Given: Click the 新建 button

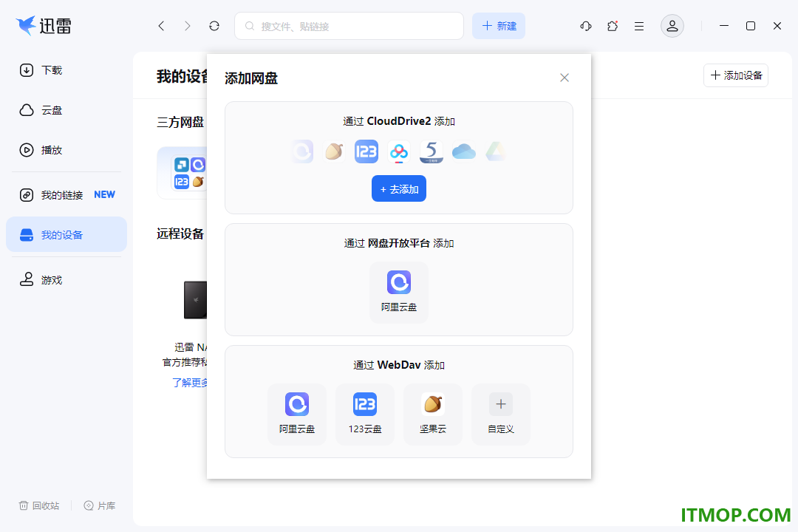Looking at the screenshot, I should [x=499, y=26].
